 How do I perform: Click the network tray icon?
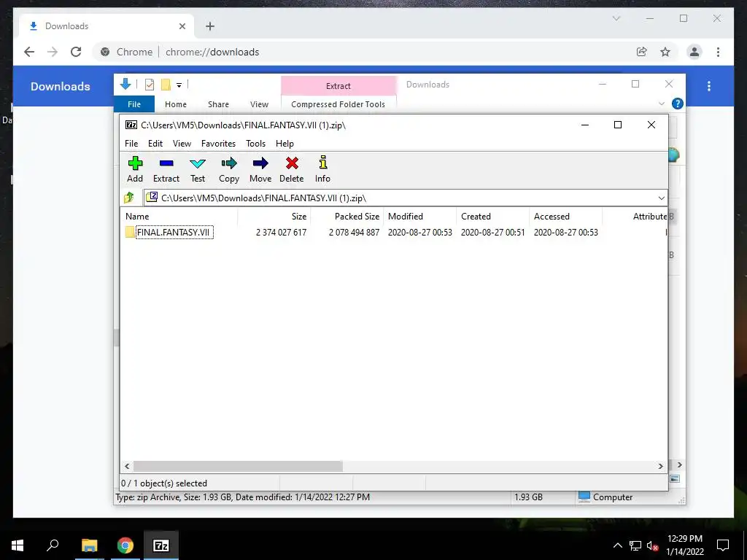(635, 545)
